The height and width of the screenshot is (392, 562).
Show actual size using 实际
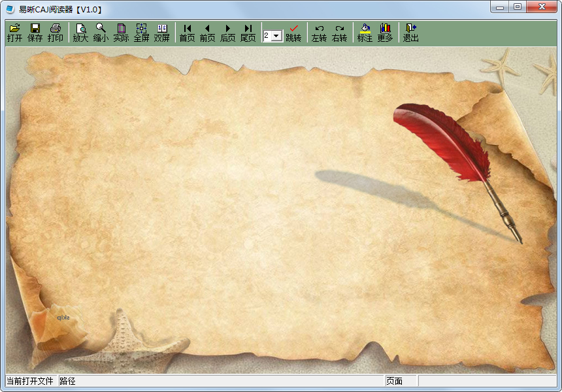(121, 33)
